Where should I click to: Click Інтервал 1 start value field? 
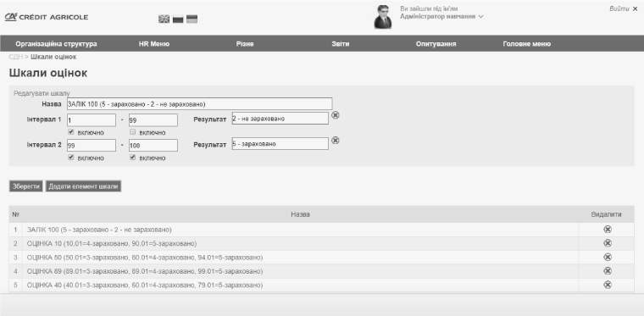pyautogui.click(x=92, y=120)
